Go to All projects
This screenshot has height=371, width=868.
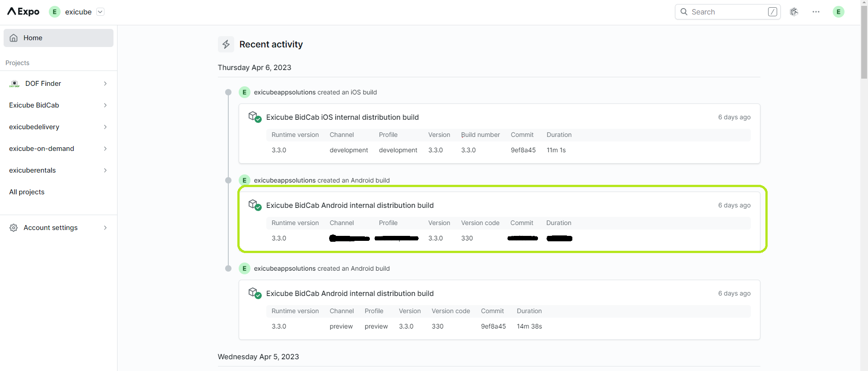(x=27, y=192)
